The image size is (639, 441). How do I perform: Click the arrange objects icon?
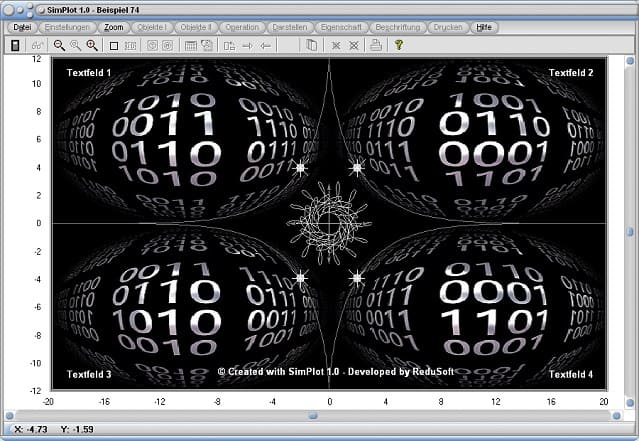pos(229,46)
